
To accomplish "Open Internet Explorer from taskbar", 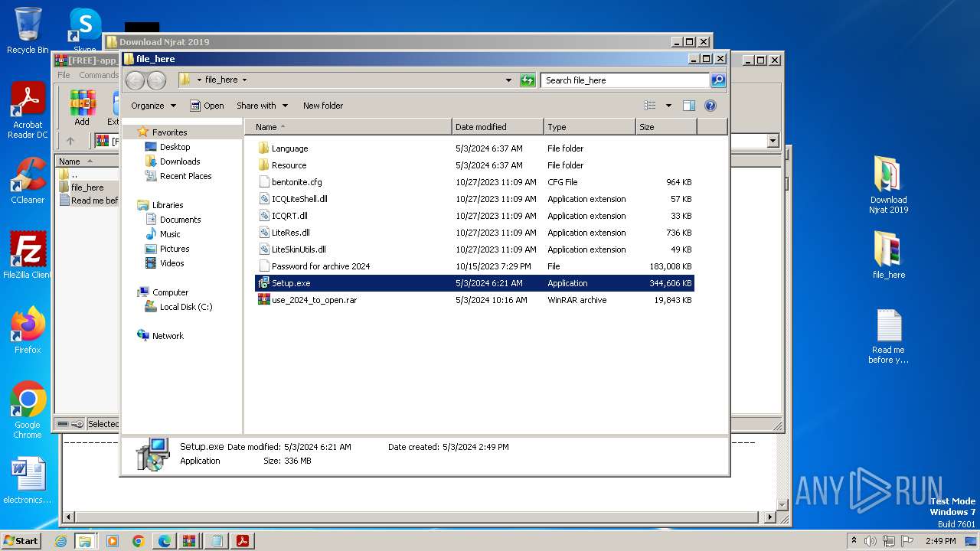I will (x=60, y=541).
